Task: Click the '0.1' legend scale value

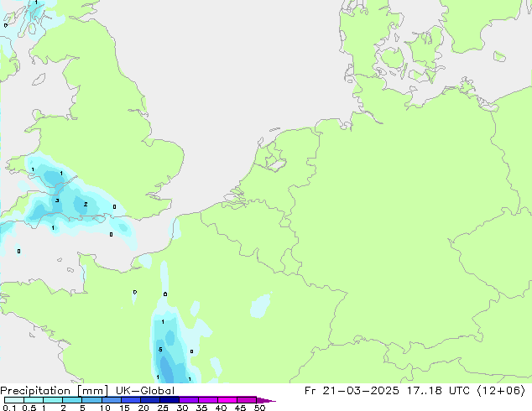Action: 9,408
